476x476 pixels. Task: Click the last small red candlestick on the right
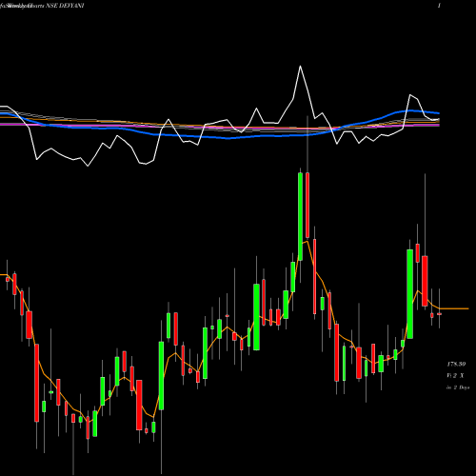(439, 314)
